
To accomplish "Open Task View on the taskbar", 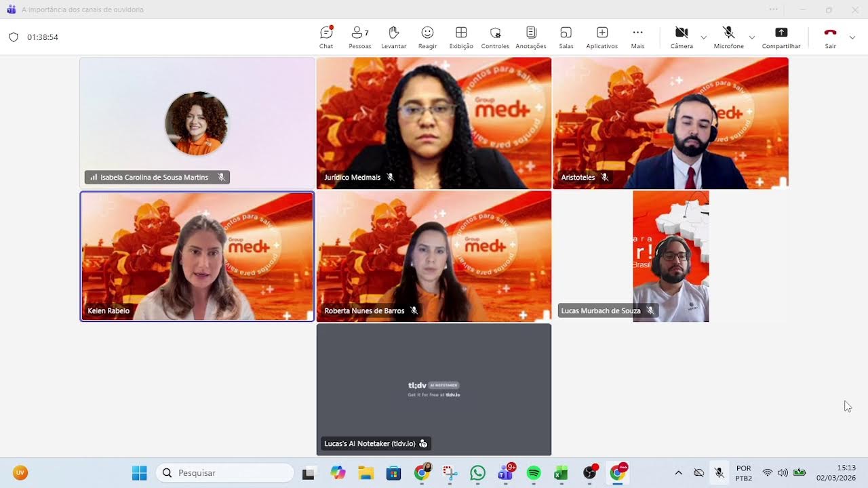I will [x=309, y=473].
